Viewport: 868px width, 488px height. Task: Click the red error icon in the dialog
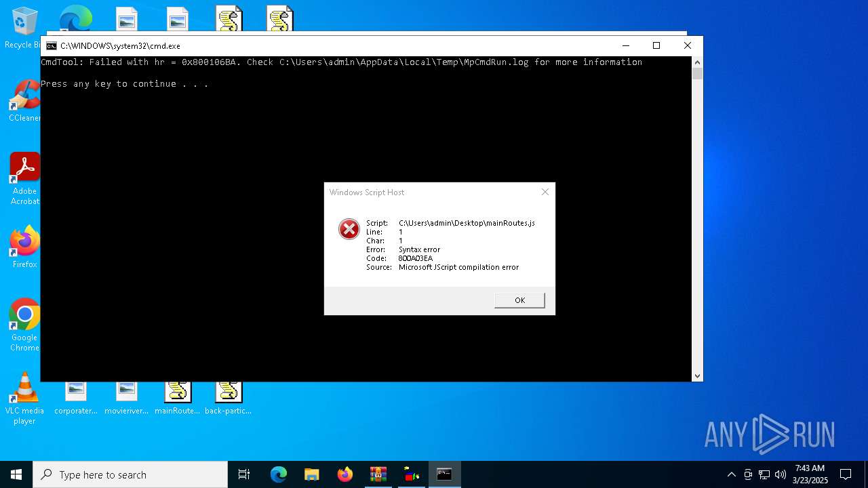(349, 229)
